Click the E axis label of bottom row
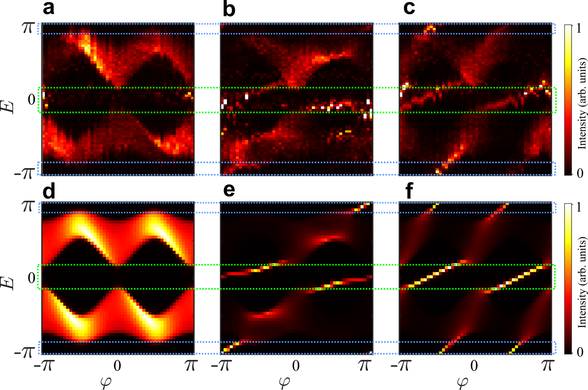This screenshot has width=588, height=390. pos(8,283)
